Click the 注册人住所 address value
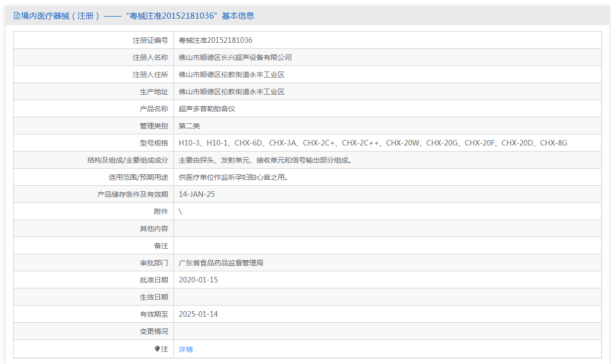The image size is (611, 364). pyautogui.click(x=231, y=75)
